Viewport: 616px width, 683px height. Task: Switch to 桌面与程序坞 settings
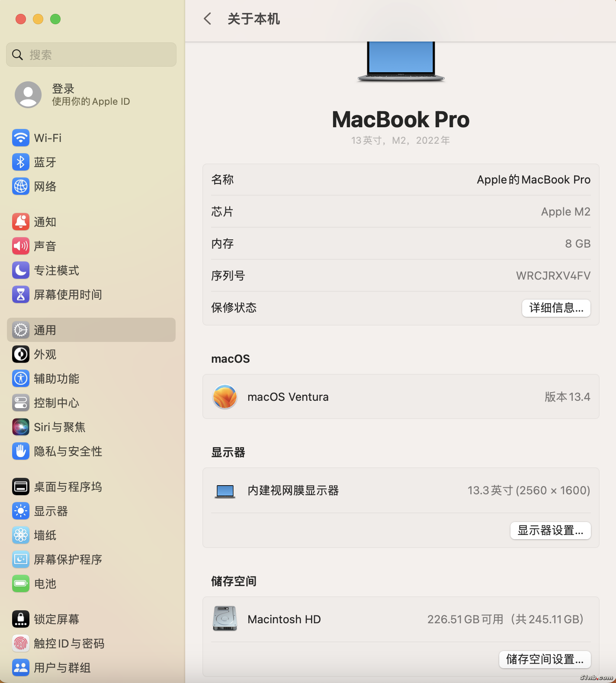tap(68, 487)
